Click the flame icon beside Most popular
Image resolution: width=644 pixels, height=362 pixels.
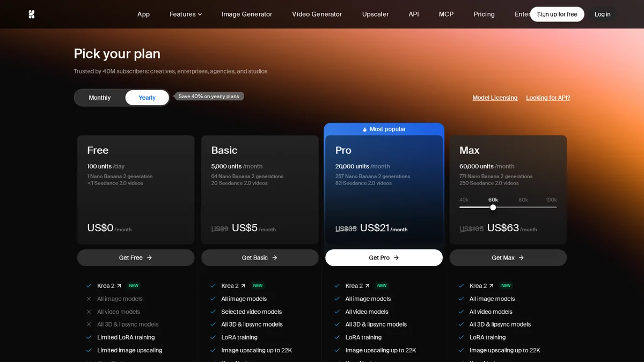tap(365, 129)
